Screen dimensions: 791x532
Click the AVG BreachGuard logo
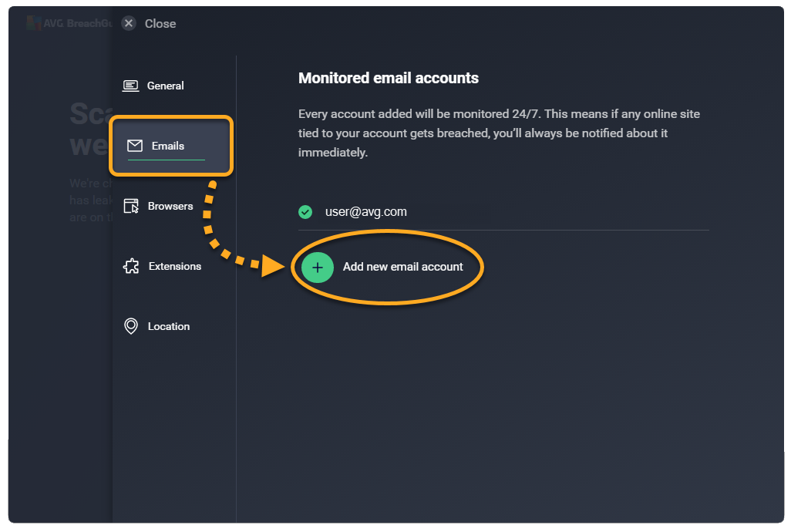34,23
